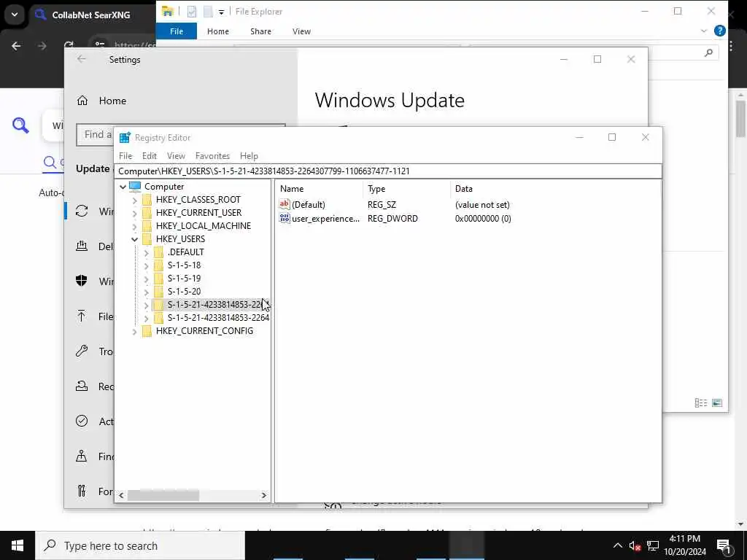Viewport: 747px width, 560px height.
Task: Select the S-1-5-20 key
Action: pyautogui.click(x=184, y=292)
